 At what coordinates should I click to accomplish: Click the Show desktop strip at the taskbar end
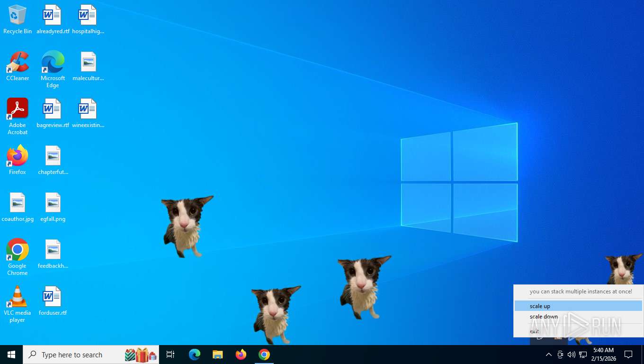643,355
